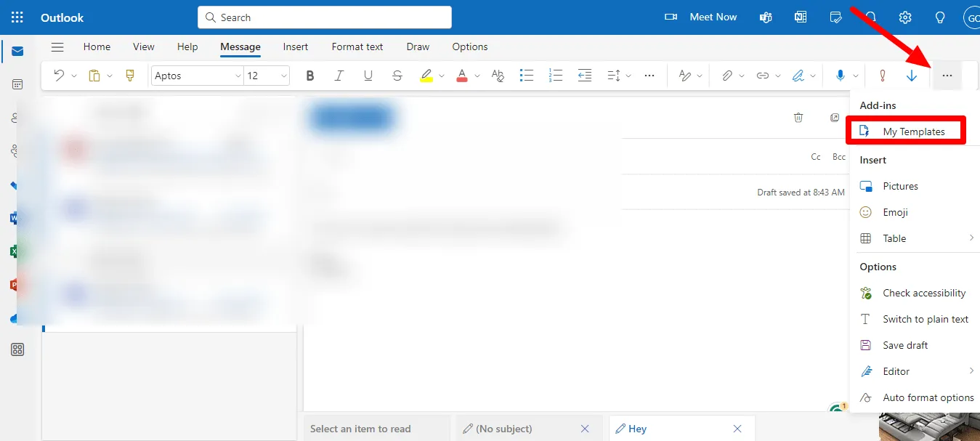Viewport: 980px width, 441px height.
Task: Open Teams chat from header
Action: 766,17
